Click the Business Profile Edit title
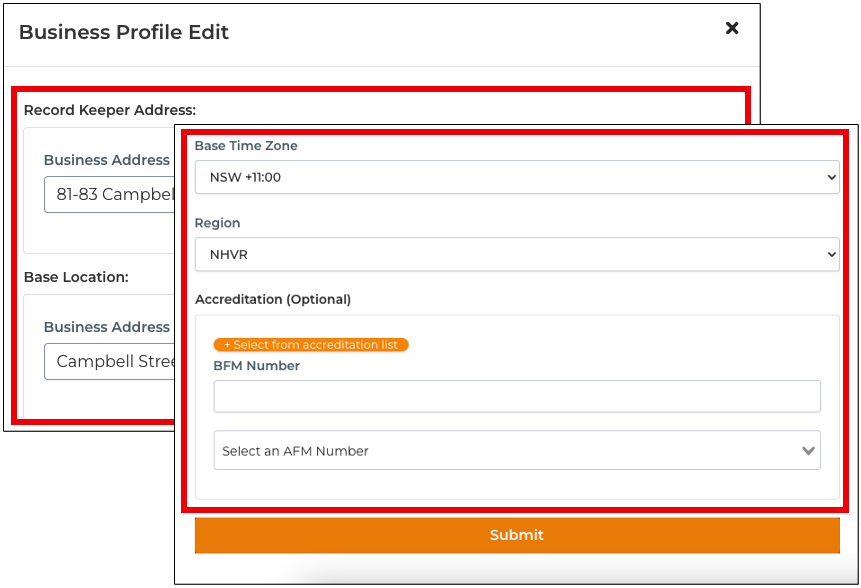This screenshot has width=861, height=588. pyautogui.click(x=124, y=32)
